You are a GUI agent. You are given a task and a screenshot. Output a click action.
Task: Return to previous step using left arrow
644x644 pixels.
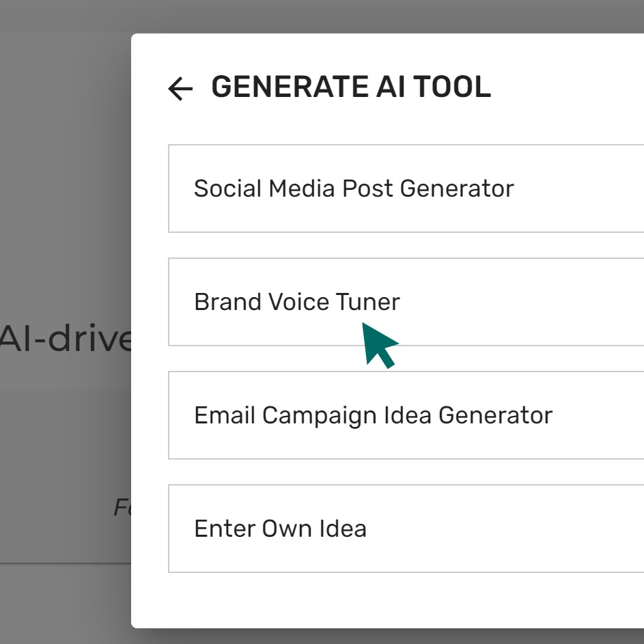(180, 89)
